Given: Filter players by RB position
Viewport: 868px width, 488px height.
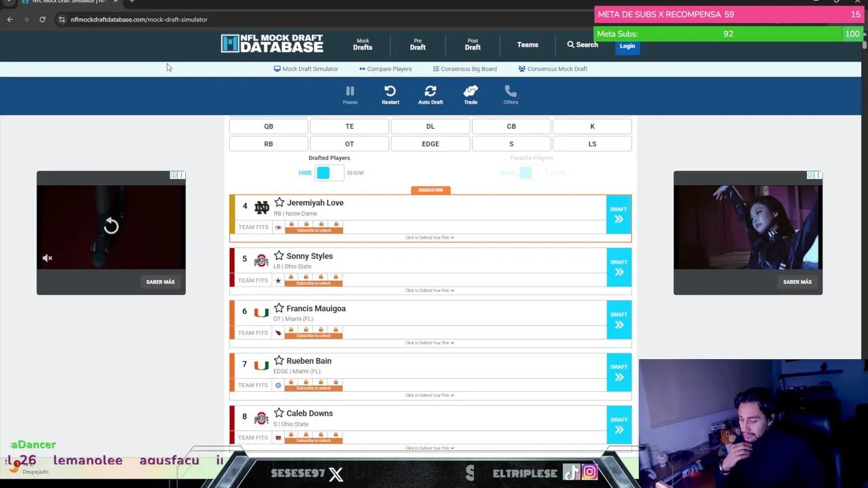Looking at the screenshot, I should (269, 144).
